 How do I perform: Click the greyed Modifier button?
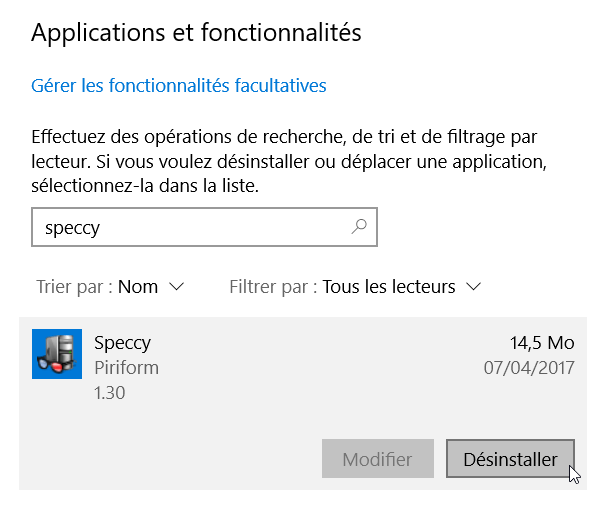click(x=378, y=459)
